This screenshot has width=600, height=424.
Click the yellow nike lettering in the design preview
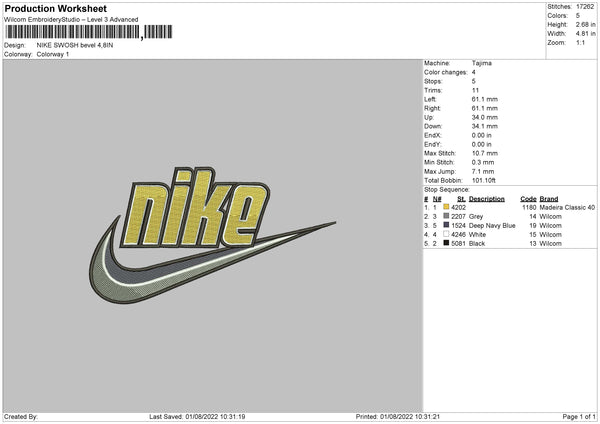(195, 209)
